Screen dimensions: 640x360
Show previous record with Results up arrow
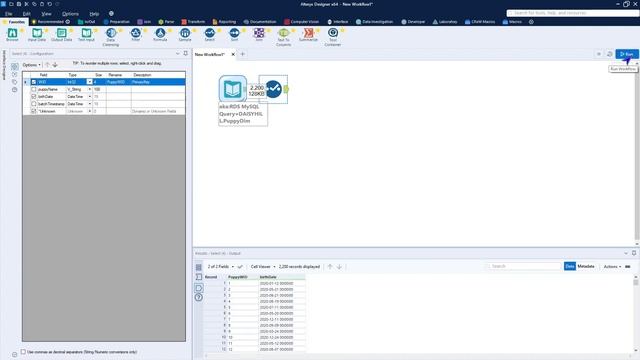tap(330, 267)
